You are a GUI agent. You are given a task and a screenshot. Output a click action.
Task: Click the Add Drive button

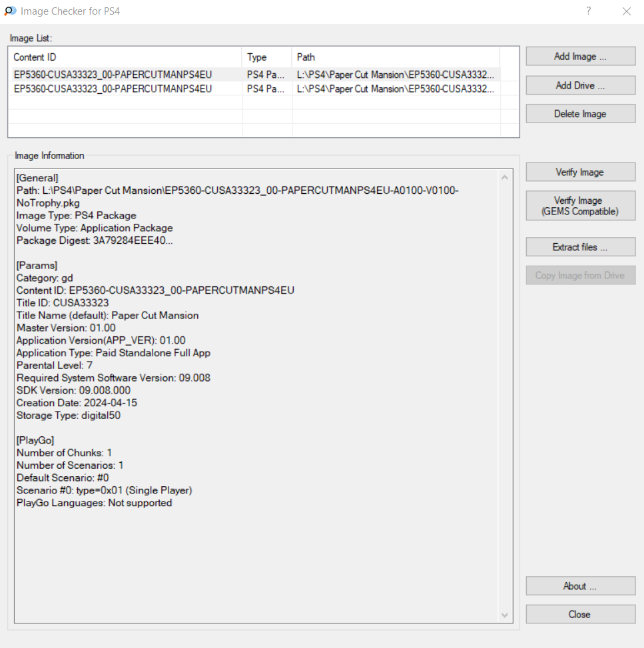click(580, 85)
